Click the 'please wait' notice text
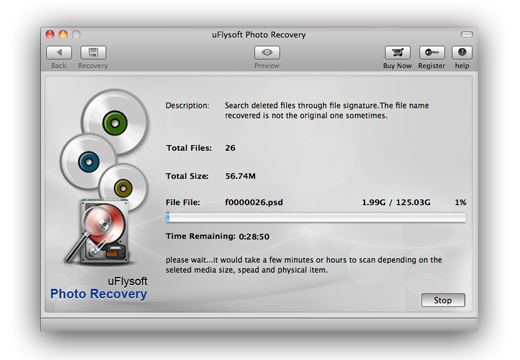 point(304,265)
